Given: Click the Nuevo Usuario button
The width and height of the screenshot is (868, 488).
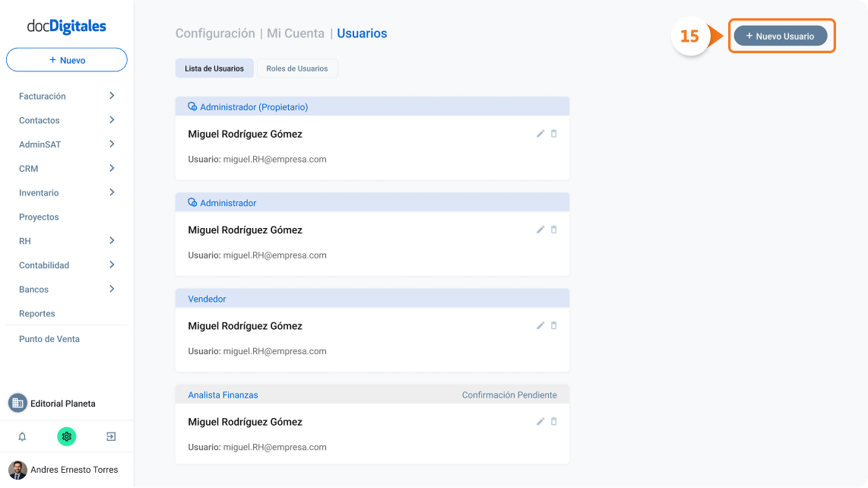Looking at the screenshot, I should (x=781, y=36).
